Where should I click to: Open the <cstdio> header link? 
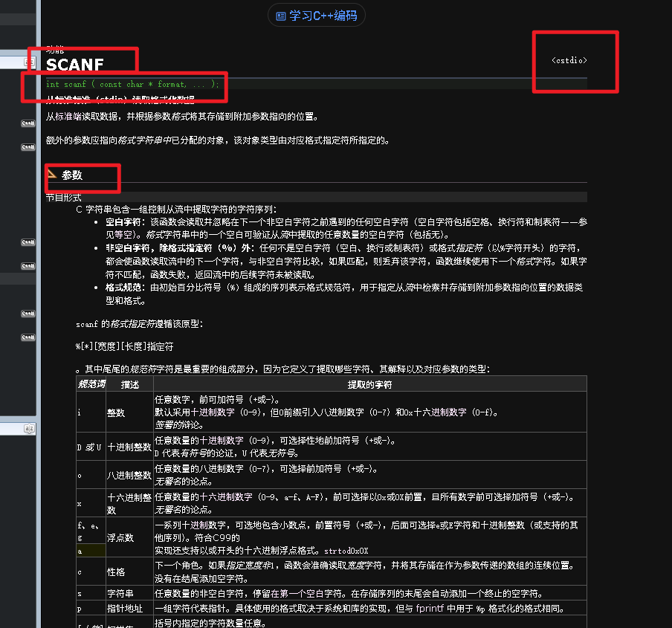pyautogui.click(x=569, y=60)
